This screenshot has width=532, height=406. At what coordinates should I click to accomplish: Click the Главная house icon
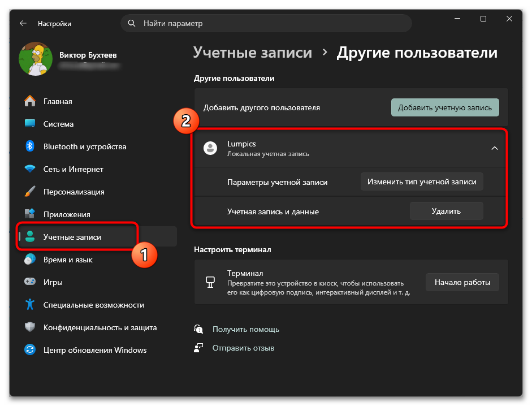click(x=30, y=101)
